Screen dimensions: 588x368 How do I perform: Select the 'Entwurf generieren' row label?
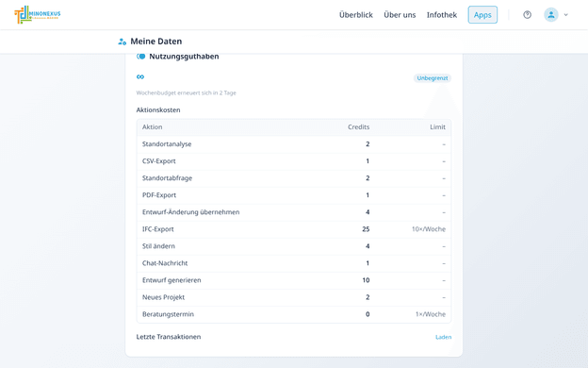[171, 280]
